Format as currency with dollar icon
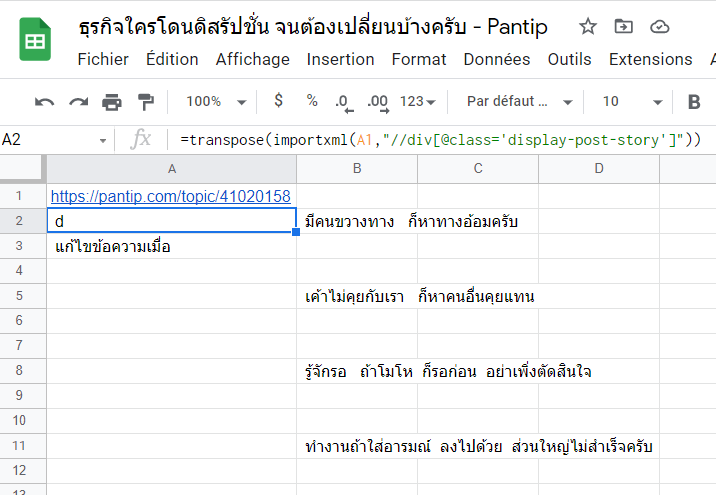This screenshot has height=495, width=716. [278, 100]
